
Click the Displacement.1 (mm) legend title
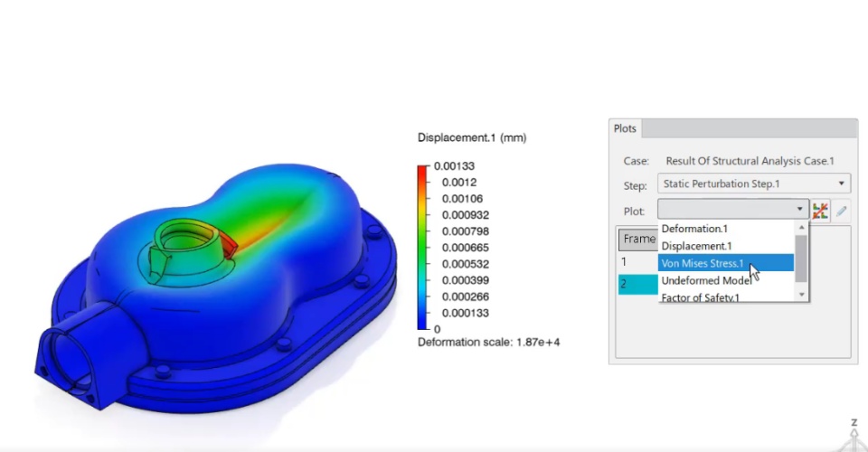click(472, 137)
